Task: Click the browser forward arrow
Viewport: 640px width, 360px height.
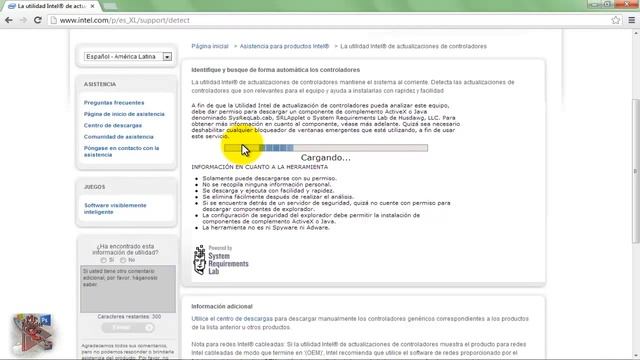Action: click(x=23, y=20)
